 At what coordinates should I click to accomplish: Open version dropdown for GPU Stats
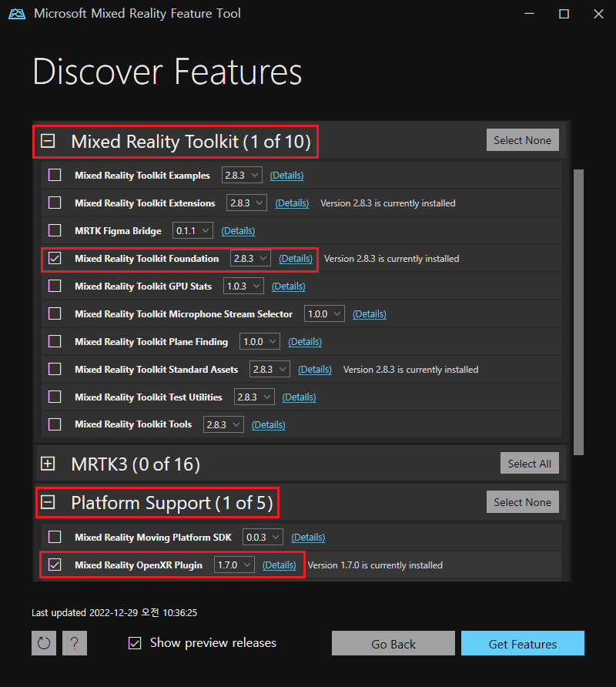[x=243, y=286]
